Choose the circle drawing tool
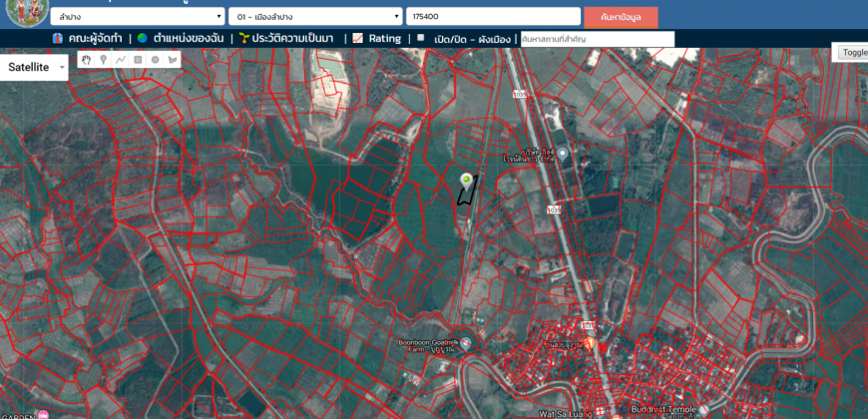 [155, 60]
